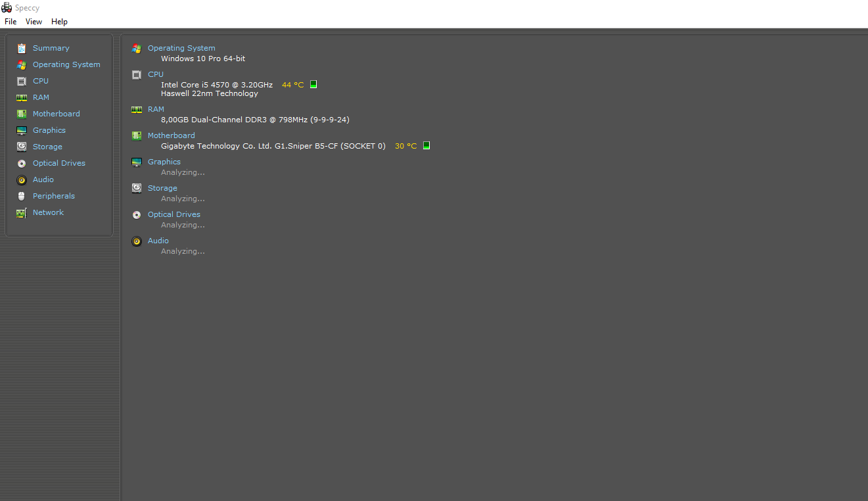Click the 44 °C CPU temperature value
Viewport: 868px width, 501px height.
(293, 85)
